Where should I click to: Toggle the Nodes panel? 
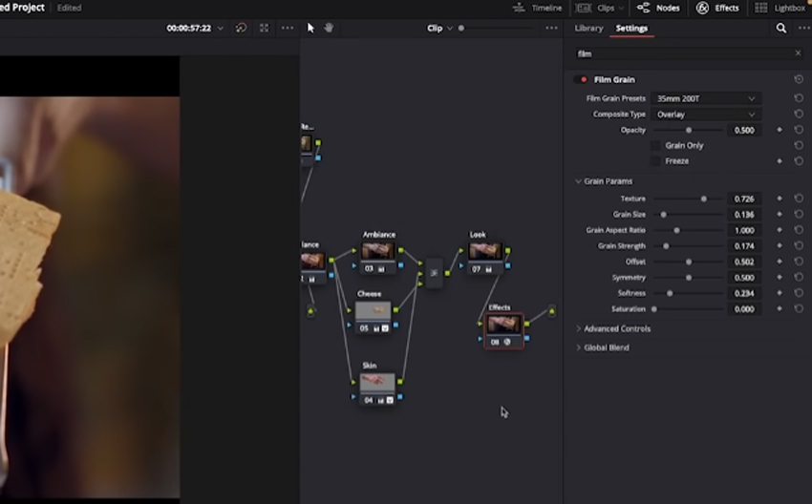(658, 8)
